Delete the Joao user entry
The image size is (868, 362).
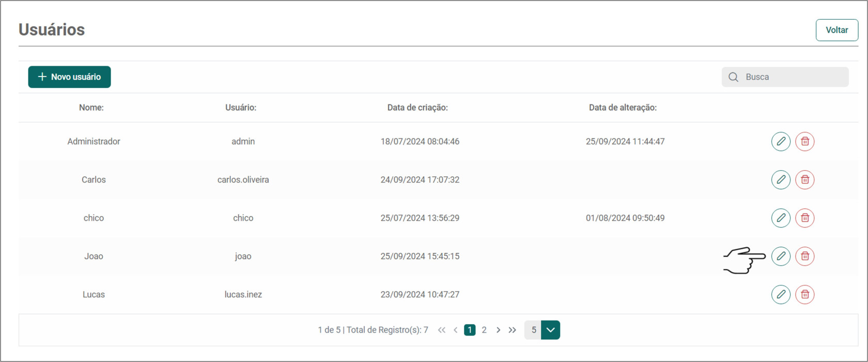(804, 256)
